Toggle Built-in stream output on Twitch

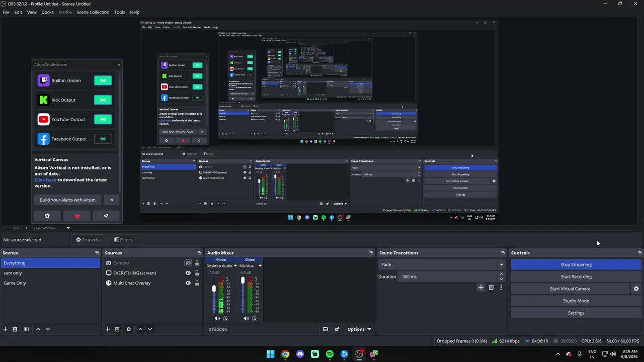pos(103,80)
